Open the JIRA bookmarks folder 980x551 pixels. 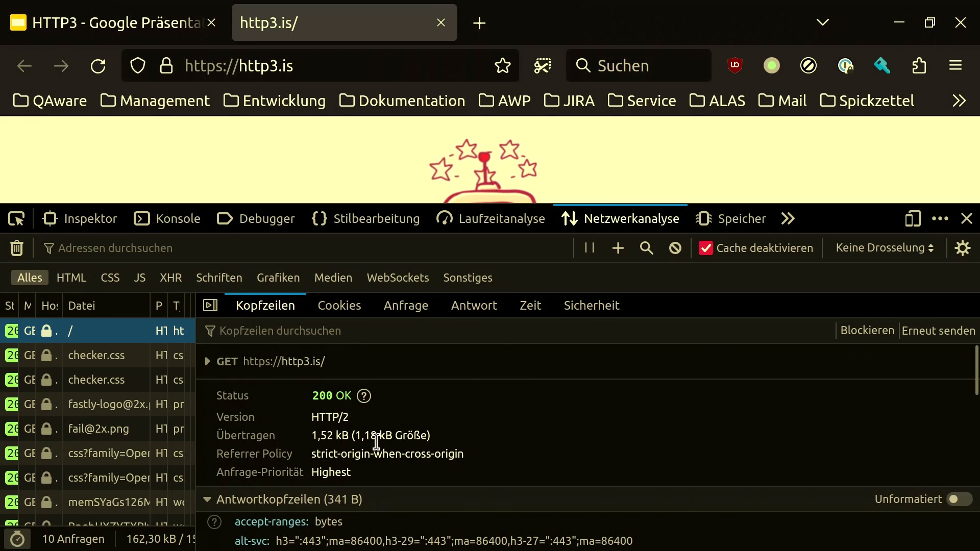pos(569,101)
